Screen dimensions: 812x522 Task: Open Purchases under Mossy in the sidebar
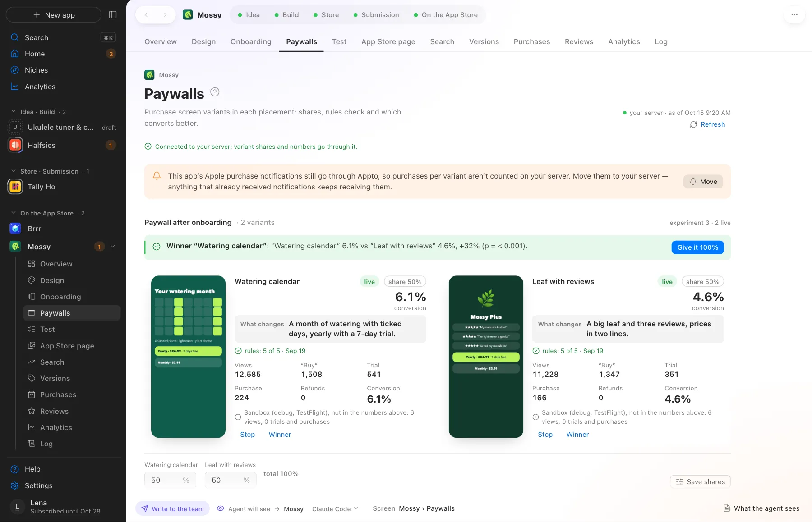(72, 394)
